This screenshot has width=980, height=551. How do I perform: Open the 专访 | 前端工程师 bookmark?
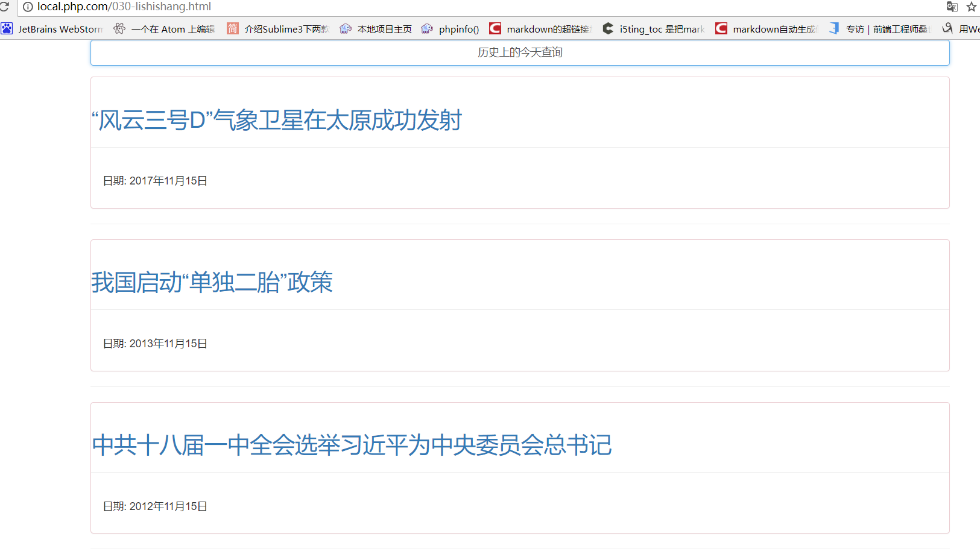[x=880, y=29]
